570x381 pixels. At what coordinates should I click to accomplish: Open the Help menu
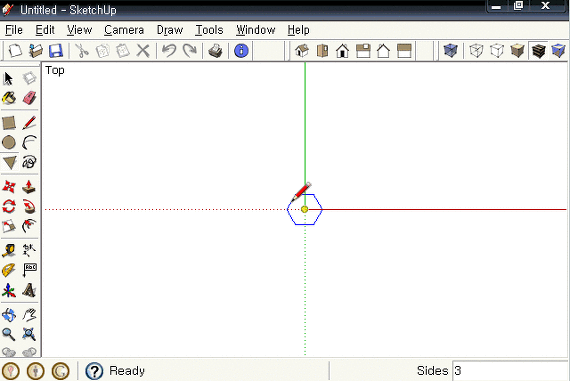[298, 30]
